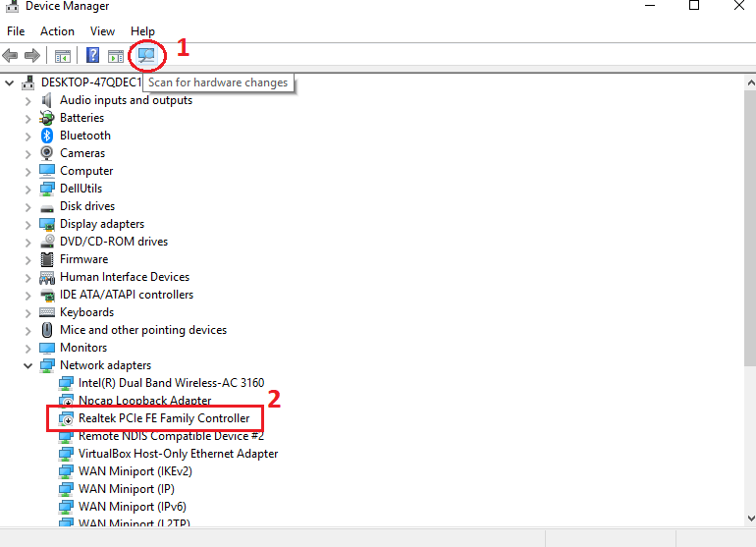Click the Back arrow toolbar icon
This screenshot has width=756, height=547.
tap(10, 55)
